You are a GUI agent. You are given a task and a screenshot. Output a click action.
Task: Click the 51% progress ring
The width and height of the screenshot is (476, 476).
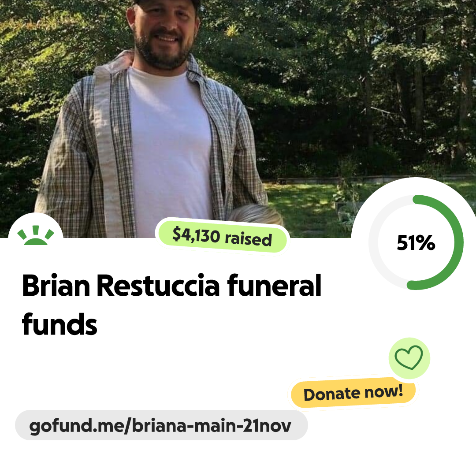(x=416, y=242)
